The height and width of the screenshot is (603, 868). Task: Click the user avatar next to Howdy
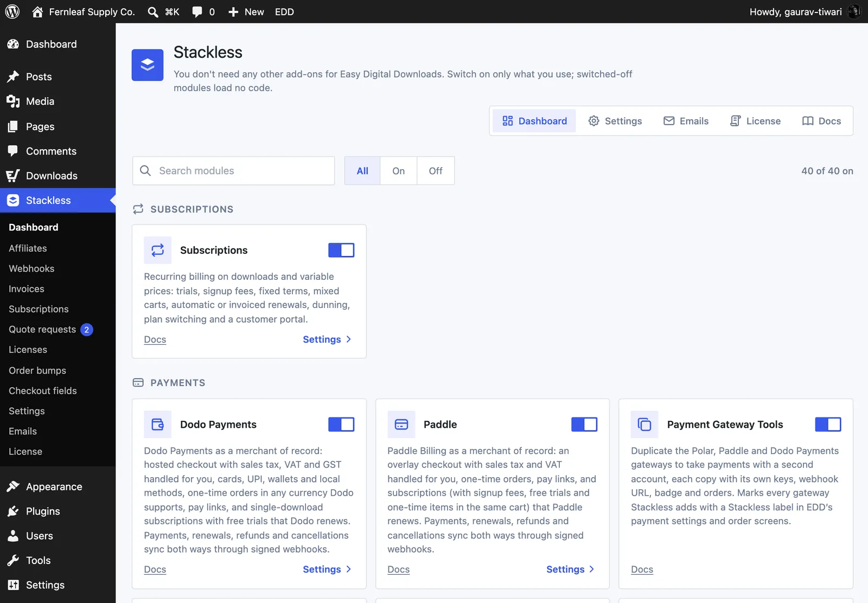(x=854, y=11)
